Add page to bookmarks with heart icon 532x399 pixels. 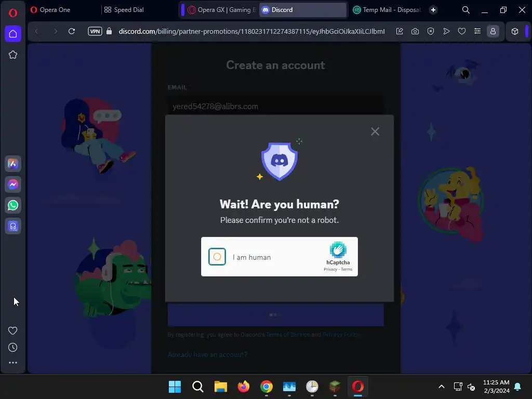(462, 31)
